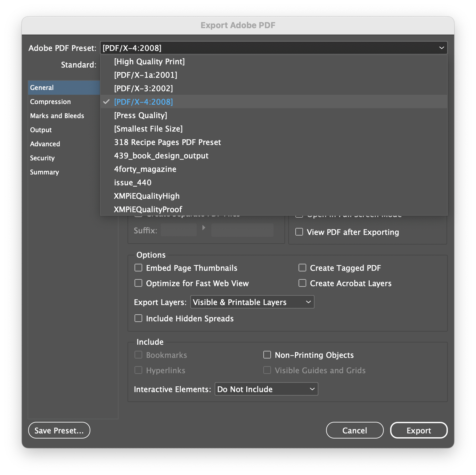Viewport: 476px width, 475px height.
Task: Select the [PDF/X-3:2002] preset
Action: [144, 88]
